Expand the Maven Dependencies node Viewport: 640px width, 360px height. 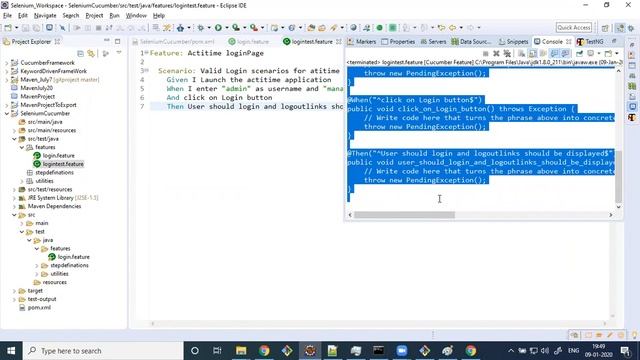14,206
